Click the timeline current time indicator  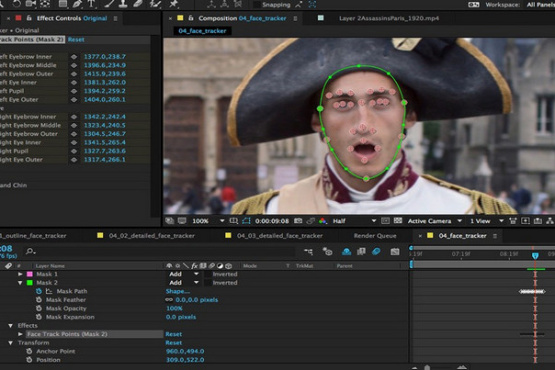[x=535, y=255]
